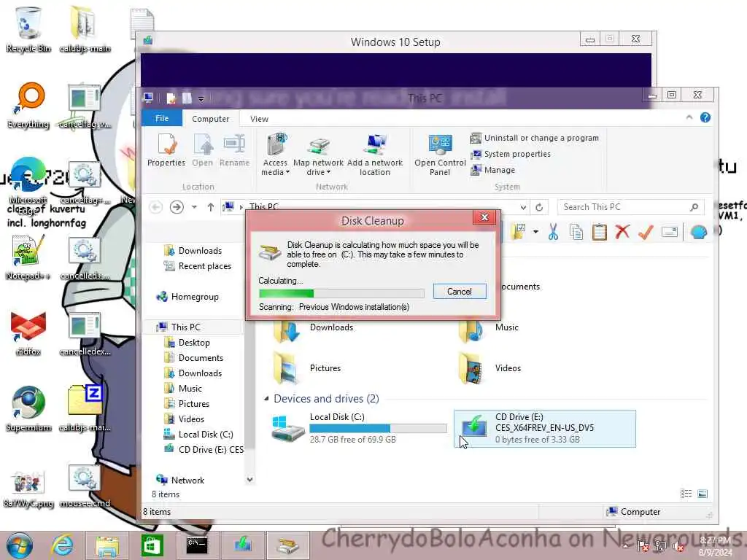
Task: Click Manage in System group
Action: point(492,170)
